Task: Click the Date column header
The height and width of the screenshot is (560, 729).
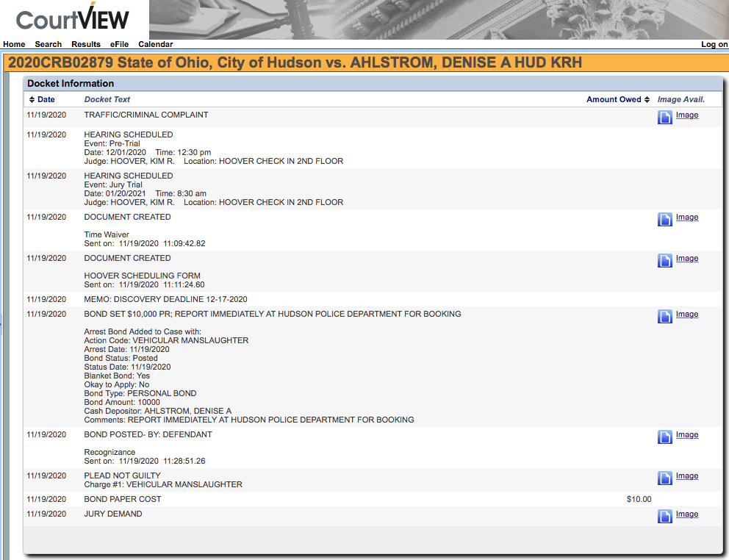Action: (46, 99)
